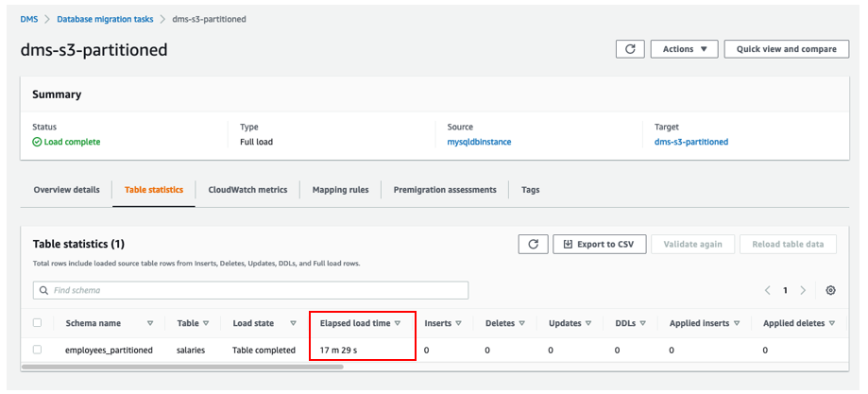Switch to Premigration assessments tab
Image resolution: width=868 pixels, height=394 pixels.
445,190
